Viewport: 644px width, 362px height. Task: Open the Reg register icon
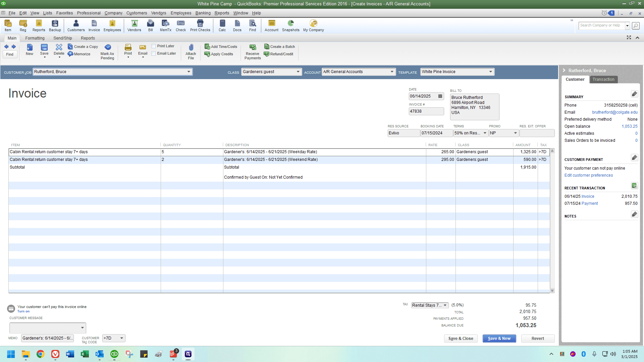coord(23,25)
